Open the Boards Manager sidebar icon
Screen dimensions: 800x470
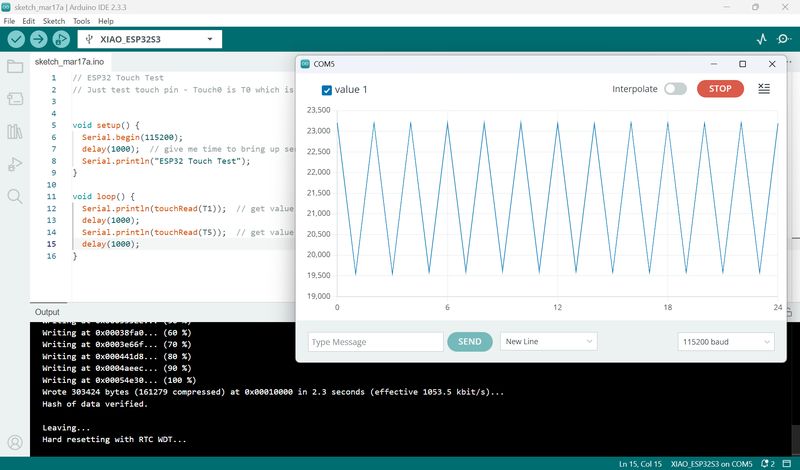[x=15, y=98]
